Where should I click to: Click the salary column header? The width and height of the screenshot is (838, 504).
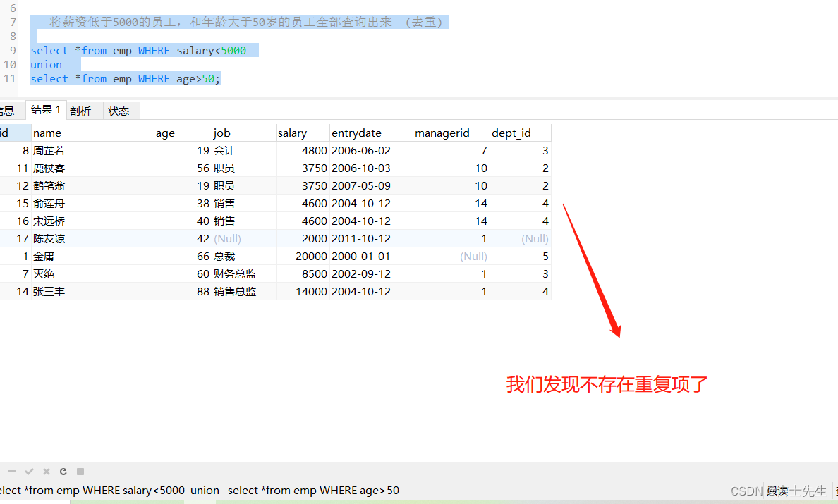[303, 133]
